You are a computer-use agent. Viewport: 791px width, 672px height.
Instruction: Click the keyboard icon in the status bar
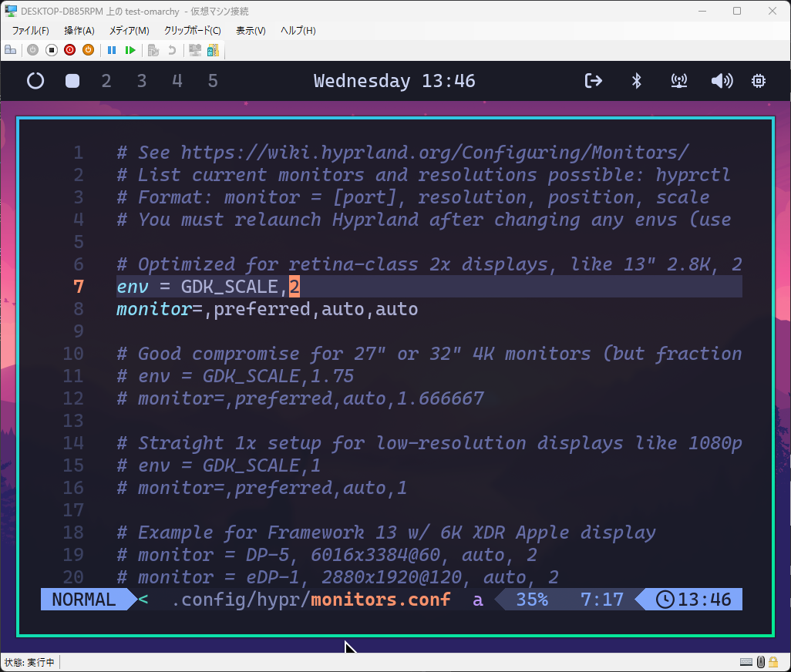(746, 662)
